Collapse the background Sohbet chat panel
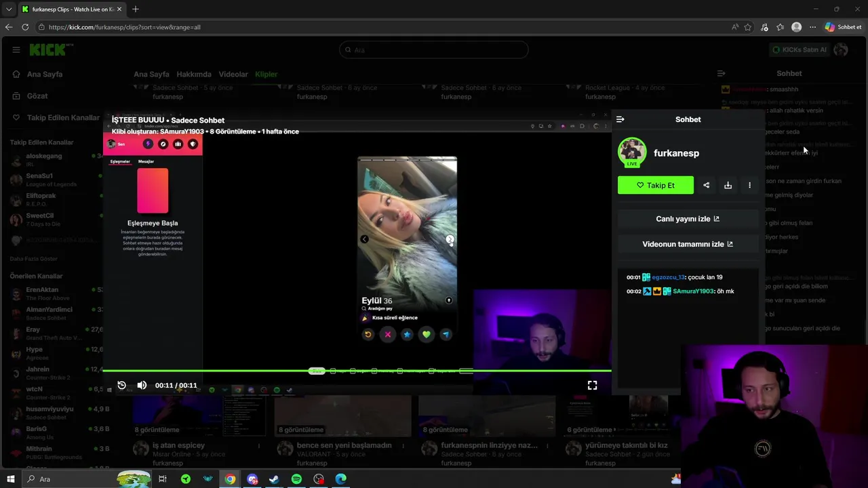868x488 pixels. (x=722, y=73)
